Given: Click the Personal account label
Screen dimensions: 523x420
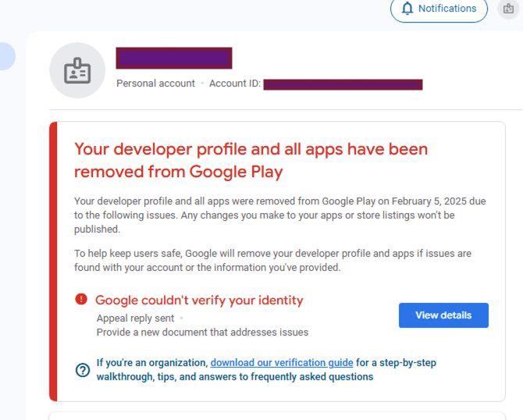Looking at the screenshot, I should pyautogui.click(x=155, y=84).
